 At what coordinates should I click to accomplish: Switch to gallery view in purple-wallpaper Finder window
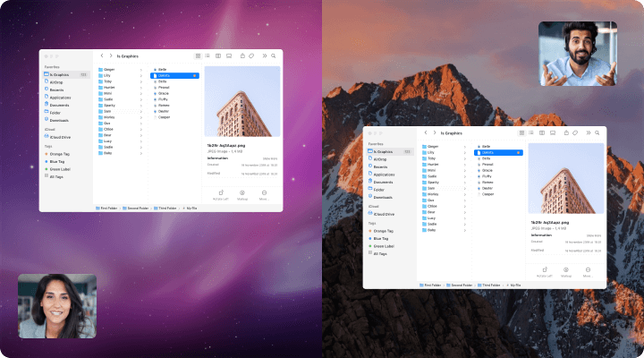pos(229,55)
